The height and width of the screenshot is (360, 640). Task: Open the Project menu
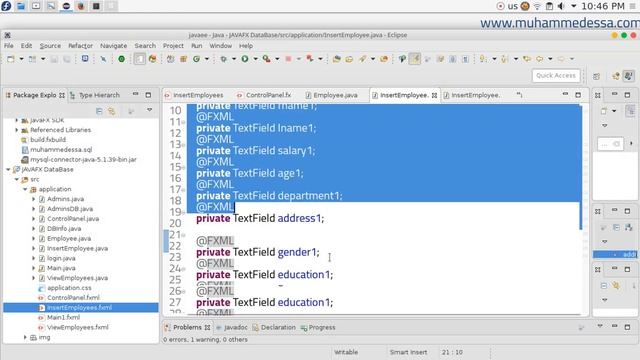[x=173, y=46]
